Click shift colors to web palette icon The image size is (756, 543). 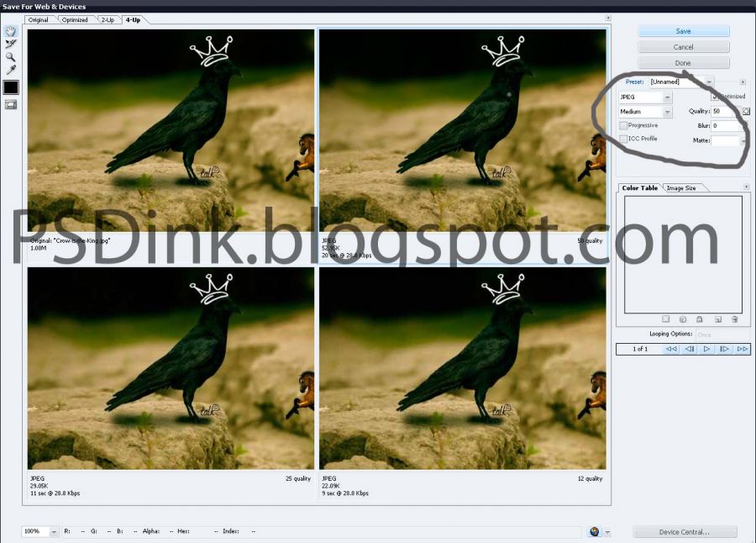tap(683, 319)
